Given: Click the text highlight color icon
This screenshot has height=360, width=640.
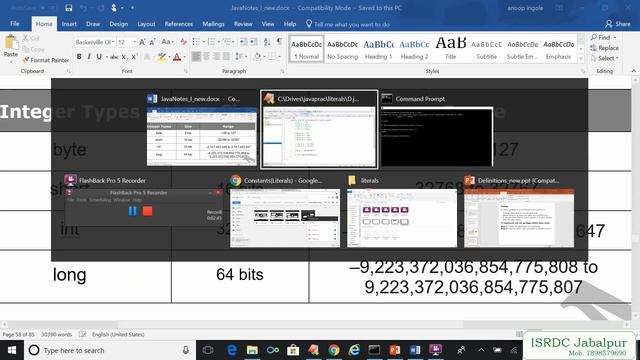Looking at the screenshot, I should pos(162,57).
